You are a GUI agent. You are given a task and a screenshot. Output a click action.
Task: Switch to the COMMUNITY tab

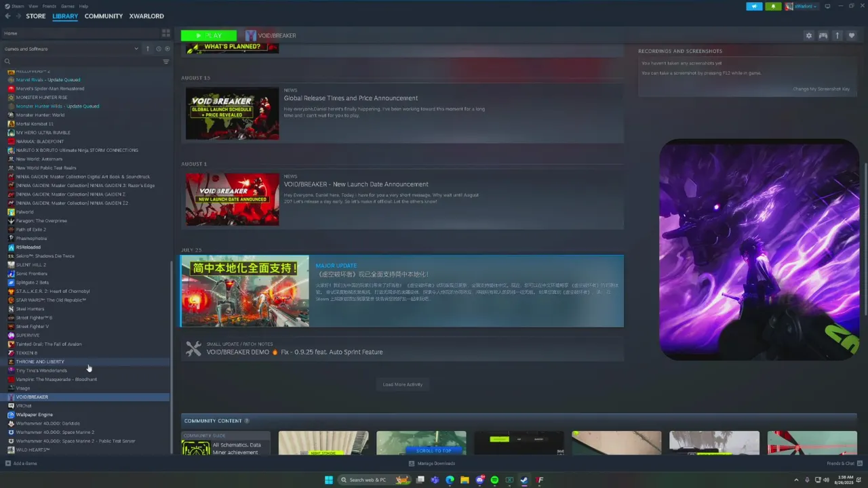(x=104, y=16)
